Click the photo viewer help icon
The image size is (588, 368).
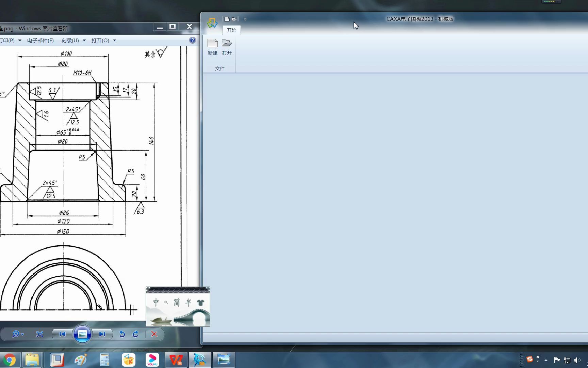coord(193,40)
